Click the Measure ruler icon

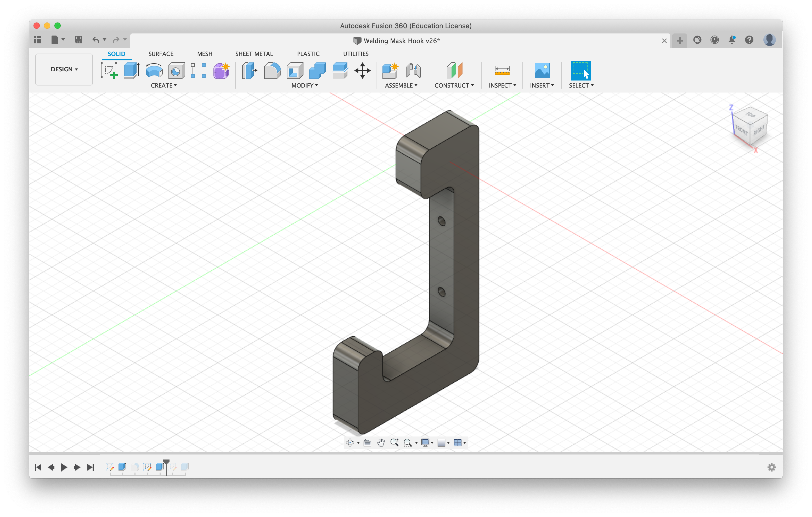[x=502, y=70]
